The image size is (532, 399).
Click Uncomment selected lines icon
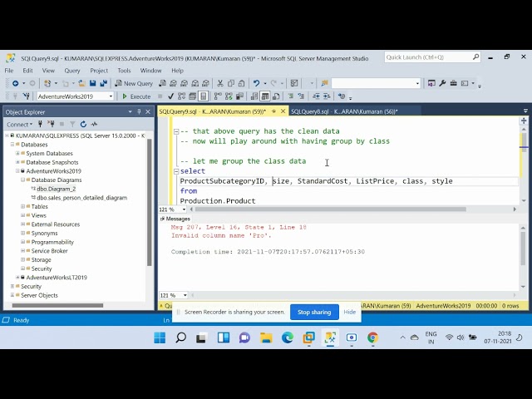(x=301, y=96)
